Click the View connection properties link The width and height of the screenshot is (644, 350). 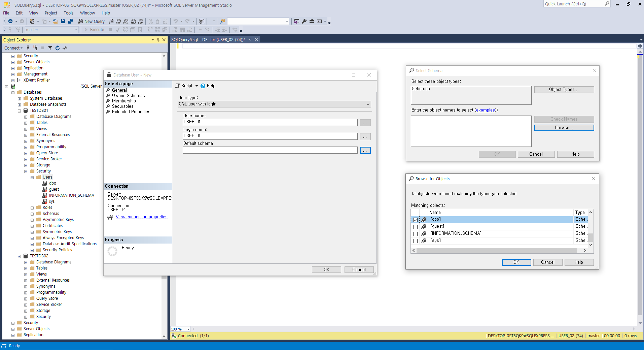point(142,217)
